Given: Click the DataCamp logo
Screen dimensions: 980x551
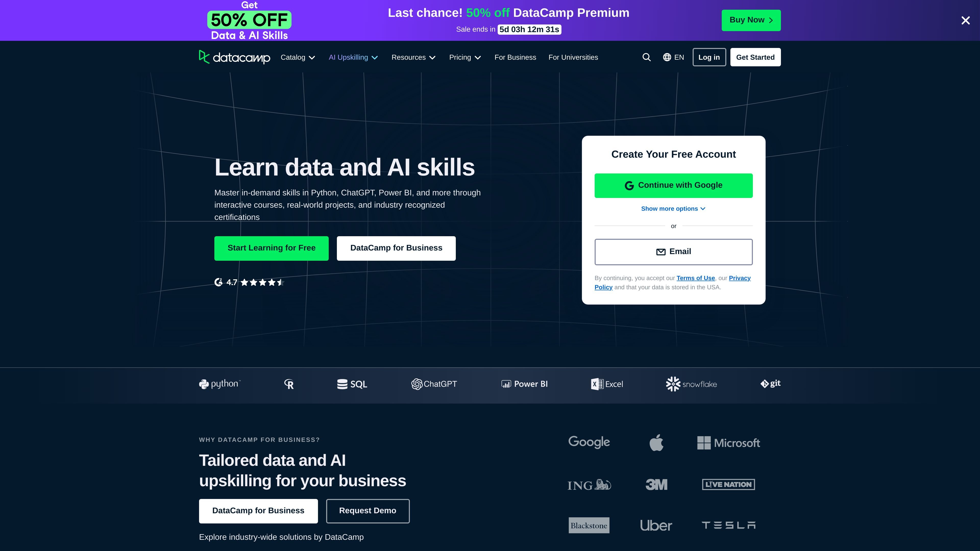Looking at the screenshot, I should pyautogui.click(x=234, y=57).
